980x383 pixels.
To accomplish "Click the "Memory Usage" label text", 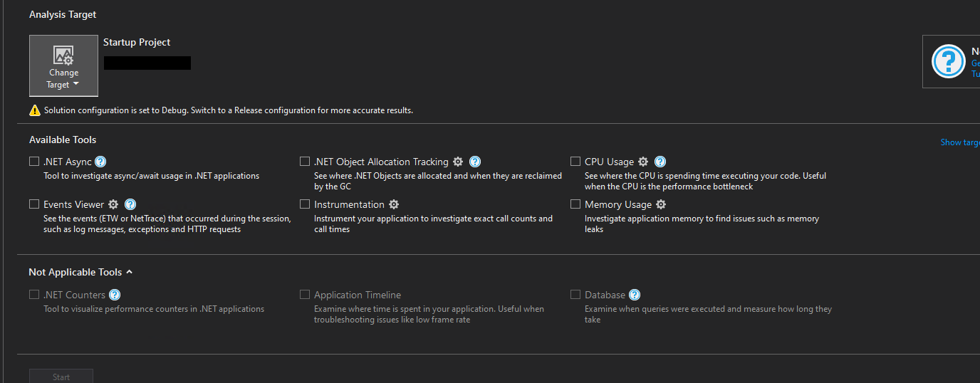I will [x=618, y=204].
